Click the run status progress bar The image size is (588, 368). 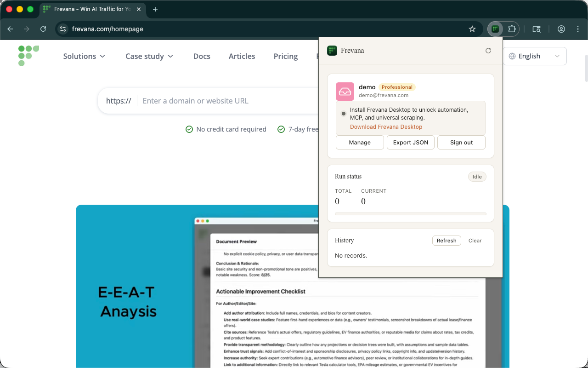coord(411,214)
